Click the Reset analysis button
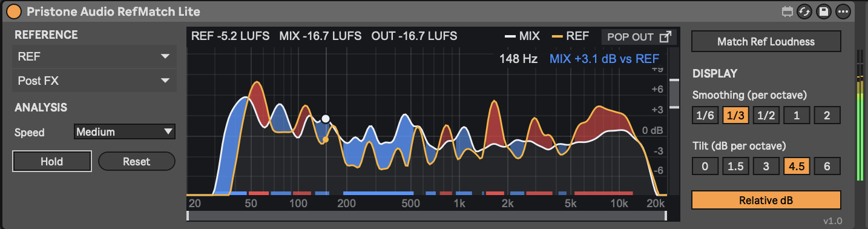868x229 pixels. 137,162
